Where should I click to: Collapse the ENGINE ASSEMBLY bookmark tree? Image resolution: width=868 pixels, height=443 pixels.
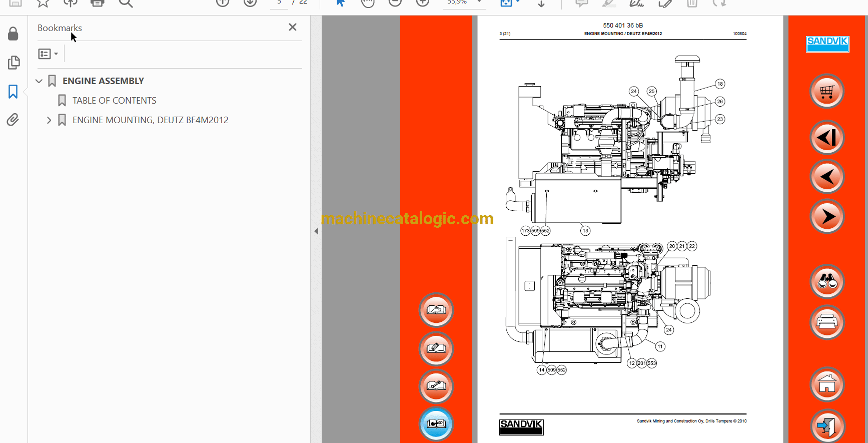(39, 81)
